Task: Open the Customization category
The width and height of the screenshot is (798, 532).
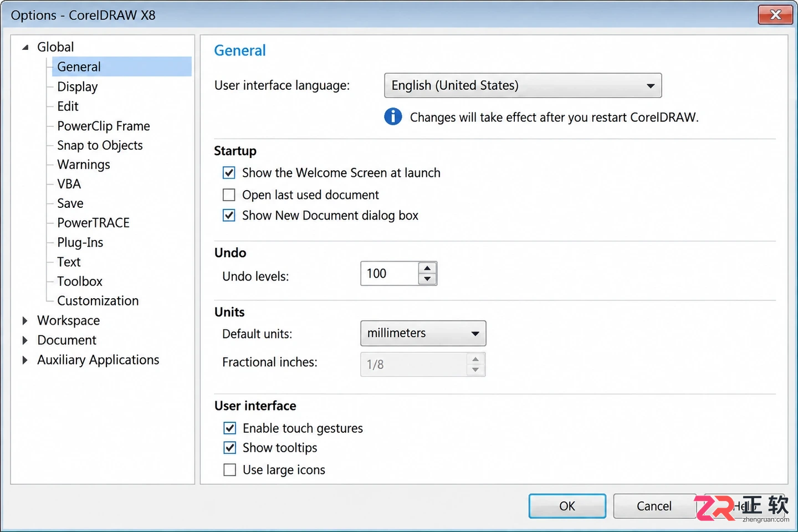Action: (98, 301)
